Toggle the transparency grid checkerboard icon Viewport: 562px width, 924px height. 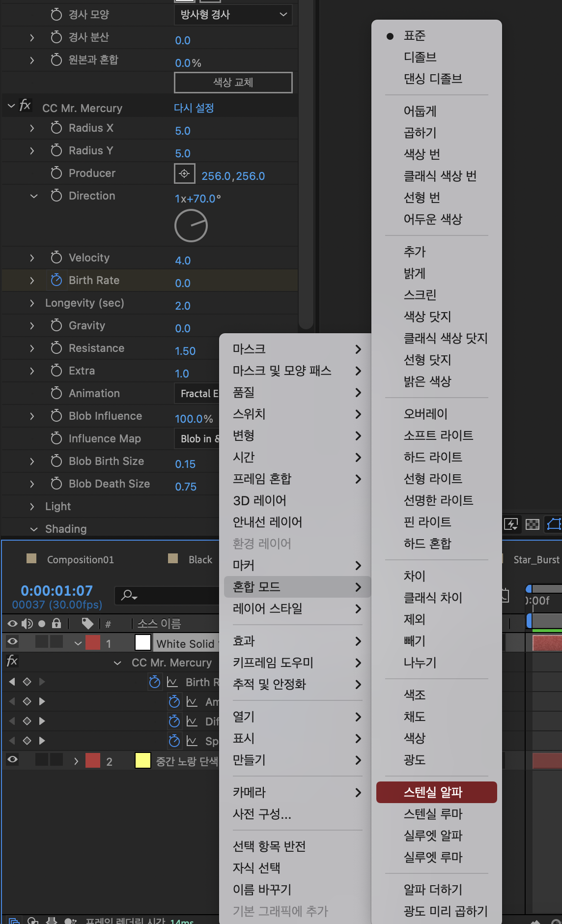[533, 524]
